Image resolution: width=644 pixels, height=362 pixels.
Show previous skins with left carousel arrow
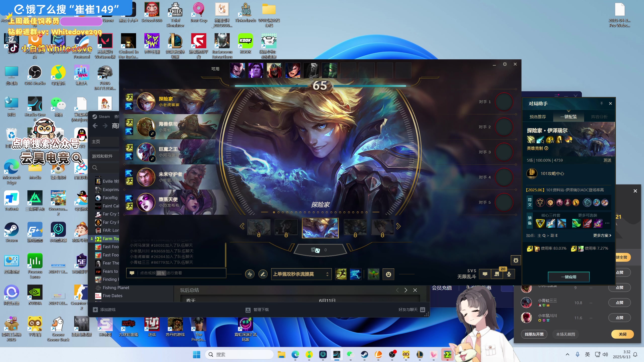click(242, 226)
